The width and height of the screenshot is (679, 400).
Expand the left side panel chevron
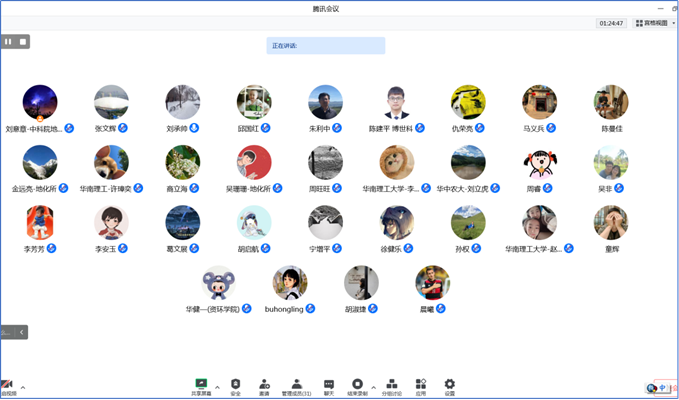[22, 331]
